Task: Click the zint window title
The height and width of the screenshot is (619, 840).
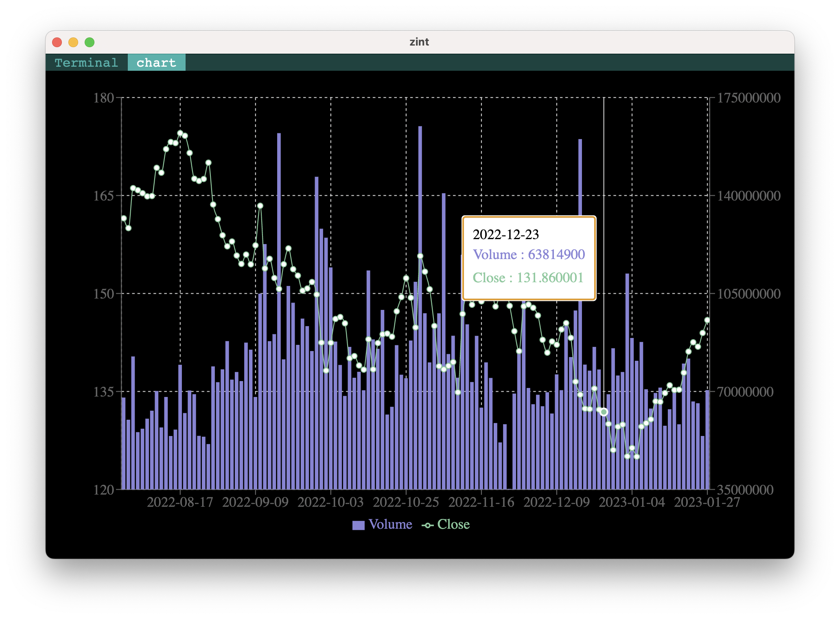Action: coord(419,42)
